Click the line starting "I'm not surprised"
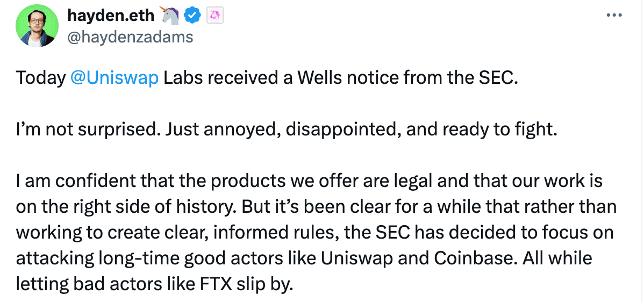 (287, 130)
